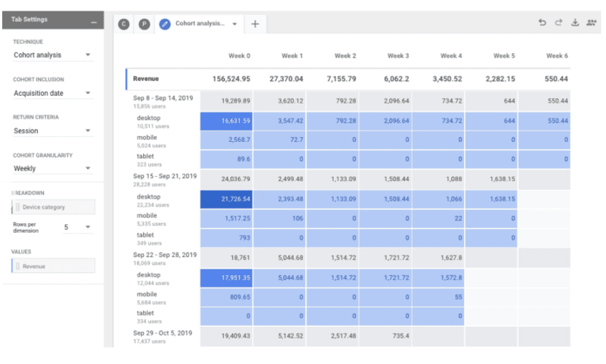Select the Sep 8 - Sep 14, 2019 cohort row

[162, 101]
